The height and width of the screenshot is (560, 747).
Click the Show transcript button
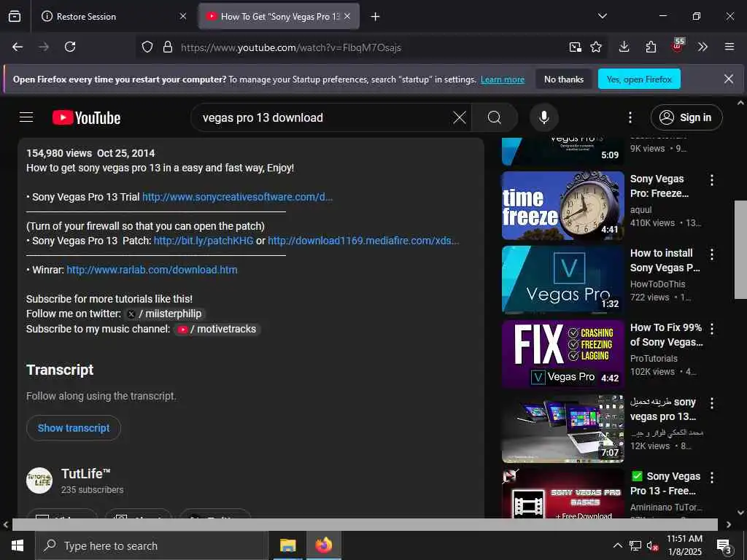pos(74,428)
